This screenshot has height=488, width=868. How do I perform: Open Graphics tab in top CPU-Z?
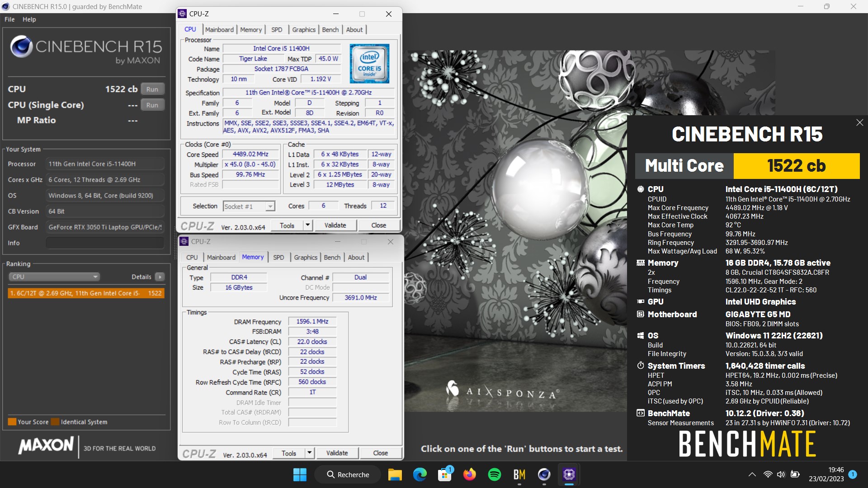304,29
